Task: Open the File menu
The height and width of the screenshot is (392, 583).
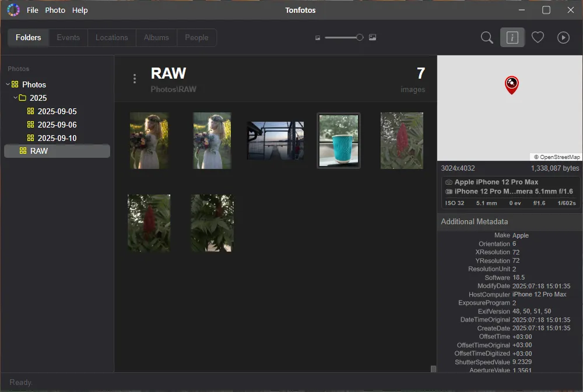Action: (33, 10)
